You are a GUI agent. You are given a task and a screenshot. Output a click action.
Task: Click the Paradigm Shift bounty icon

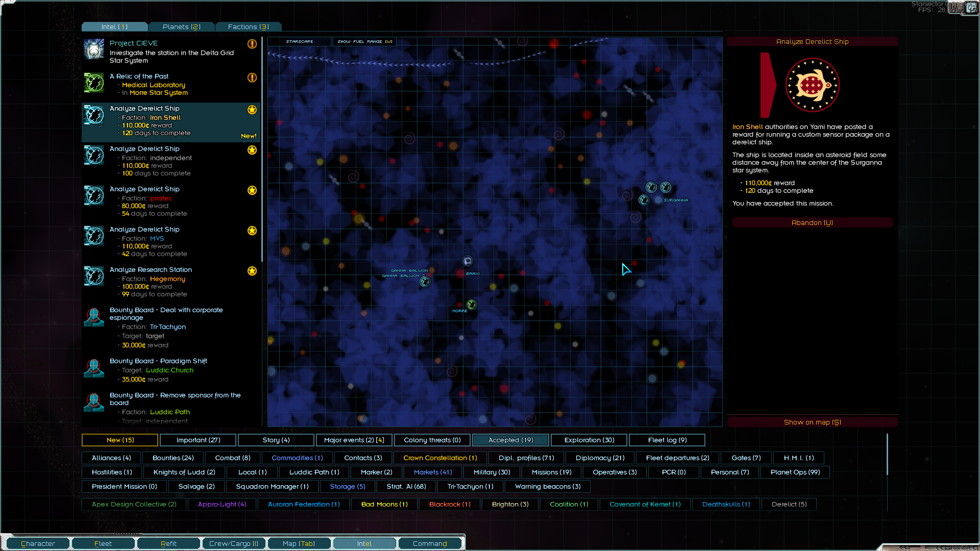94,368
